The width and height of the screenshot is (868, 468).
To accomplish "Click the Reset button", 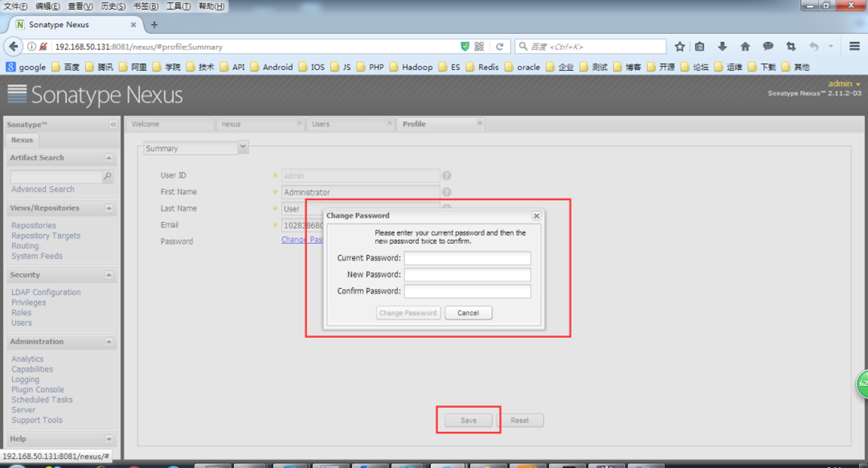I will [x=520, y=420].
